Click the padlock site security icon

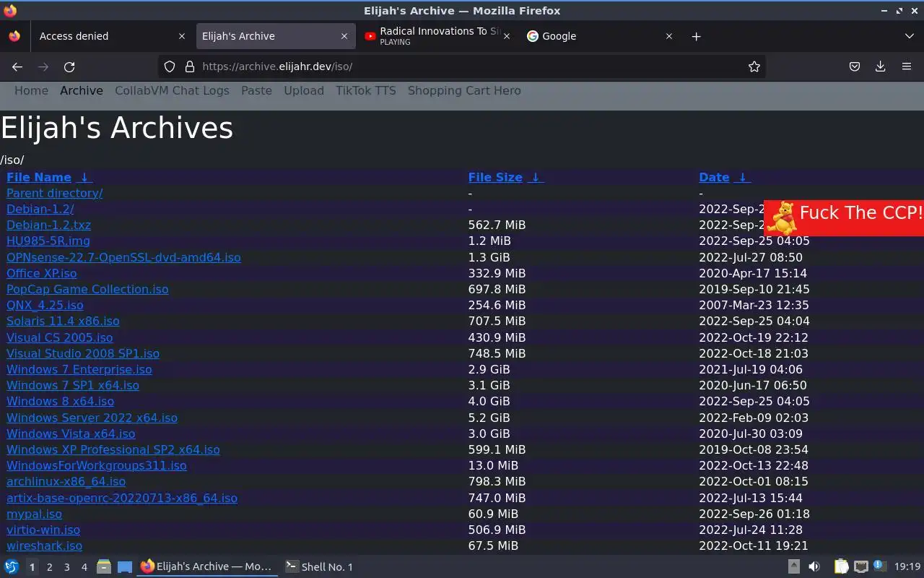190,66
